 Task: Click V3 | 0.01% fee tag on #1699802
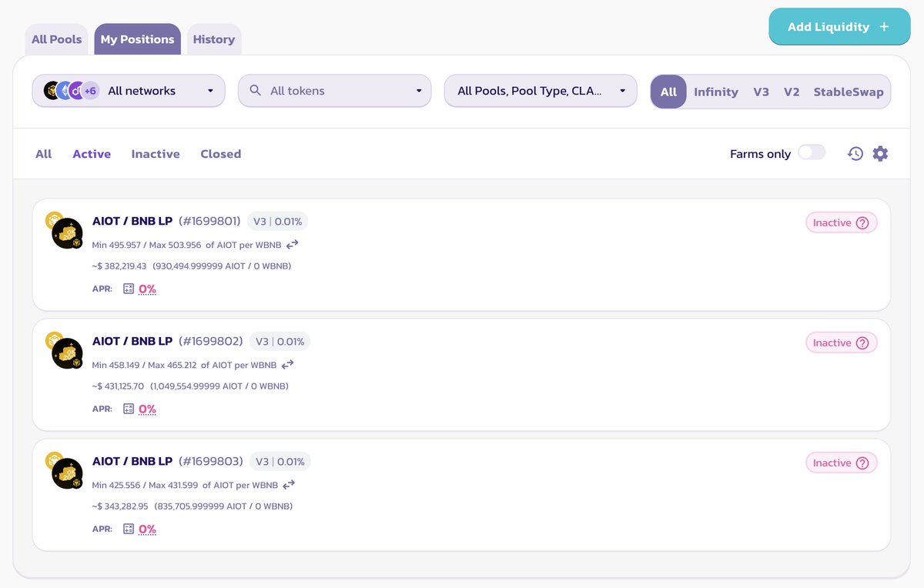[x=280, y=342]
